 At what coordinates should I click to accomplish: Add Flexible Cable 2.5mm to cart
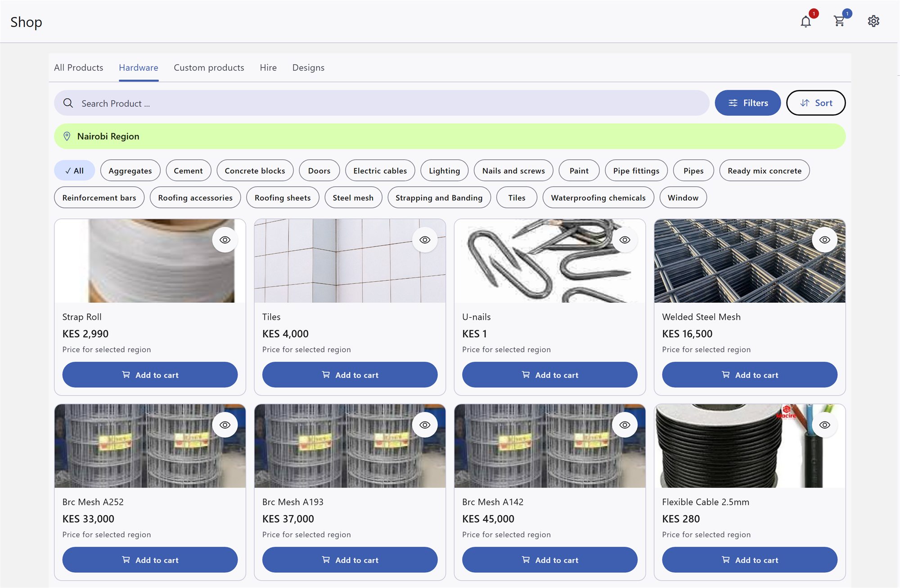pos(749,560)
